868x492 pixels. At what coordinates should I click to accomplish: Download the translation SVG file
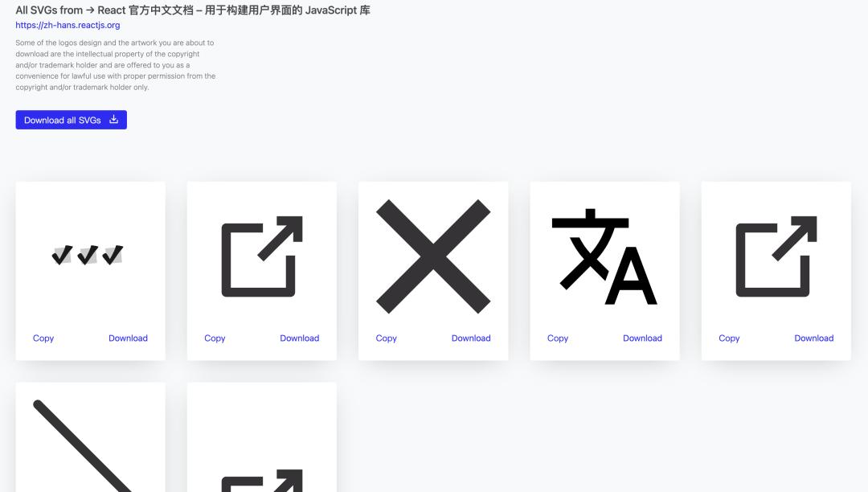click(x=642, y=338)
